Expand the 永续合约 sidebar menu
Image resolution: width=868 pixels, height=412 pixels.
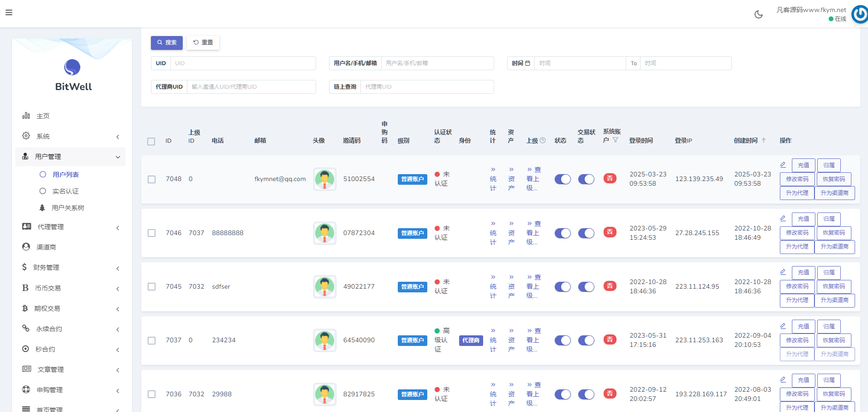coord(70,329)
